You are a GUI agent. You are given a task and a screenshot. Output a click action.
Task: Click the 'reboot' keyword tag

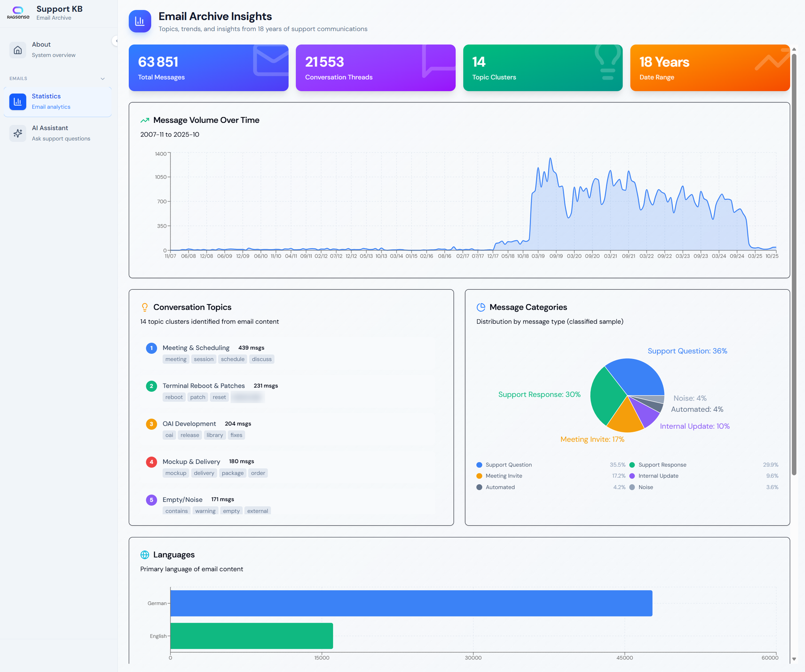174,397
